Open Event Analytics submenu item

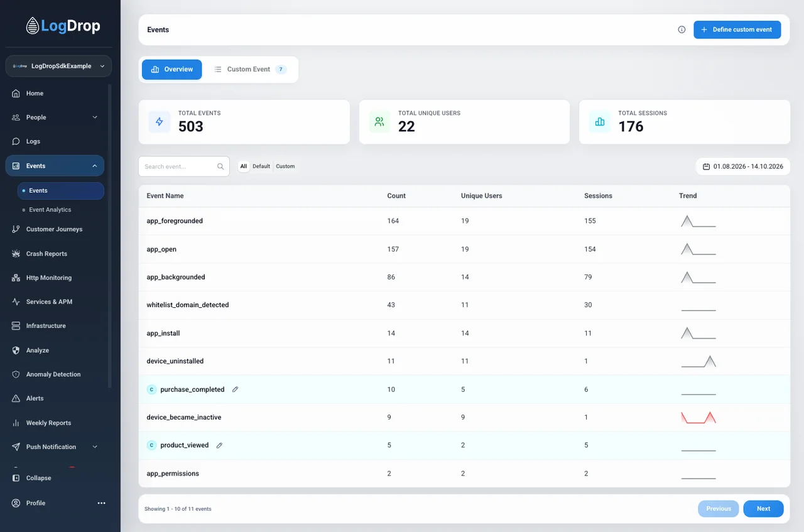coord(50,210)
